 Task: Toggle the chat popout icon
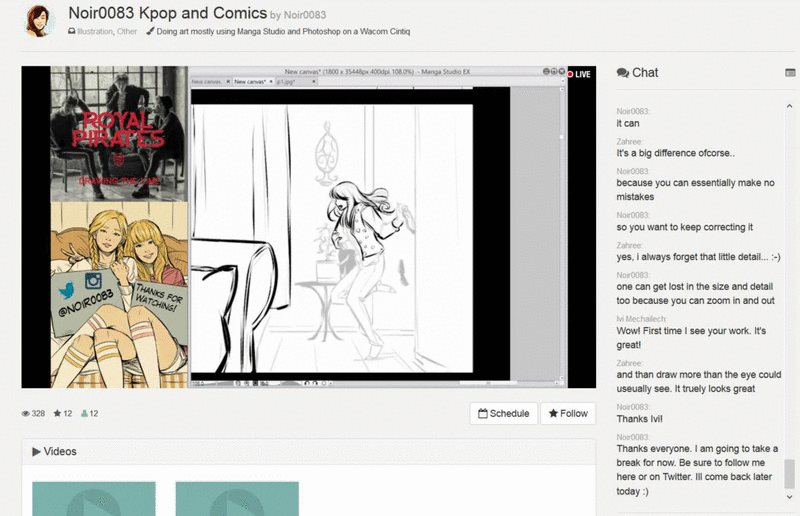790,73
